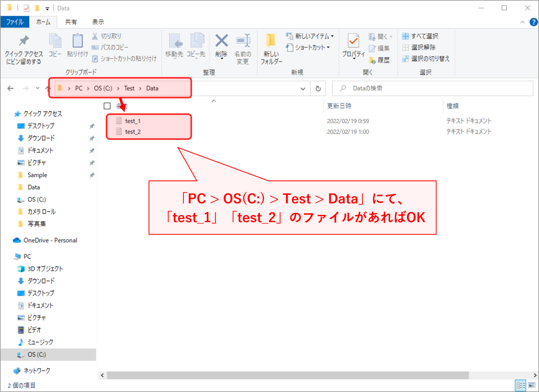Click Test in the breadcrumb path
Image resolution: width=539 pixels, height=392 pixels.
(x=129, y=89)
